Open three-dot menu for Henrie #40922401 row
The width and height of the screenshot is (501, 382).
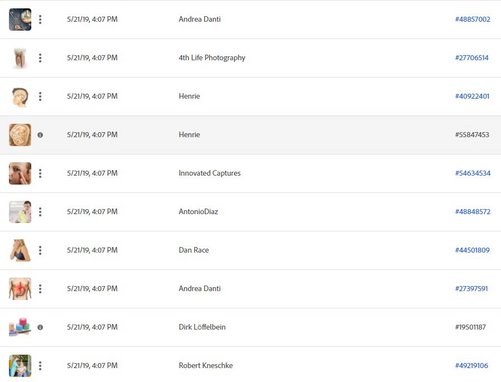click(40, 96)
